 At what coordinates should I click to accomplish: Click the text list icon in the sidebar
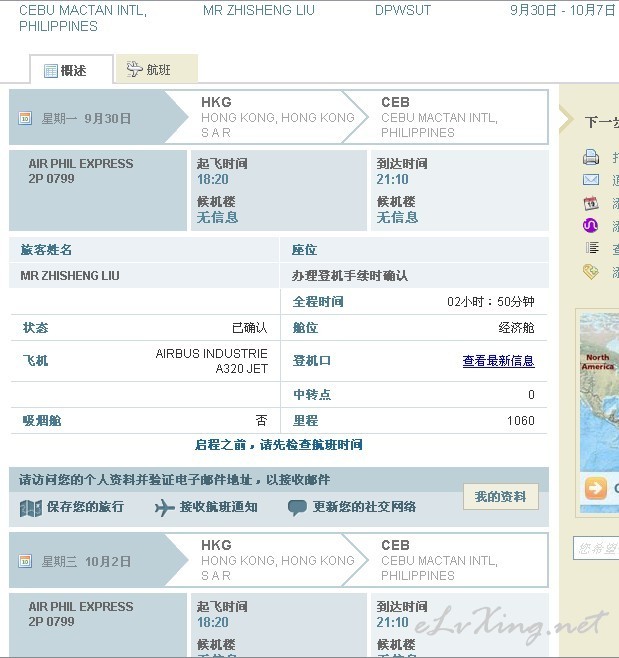pos(592,248)
